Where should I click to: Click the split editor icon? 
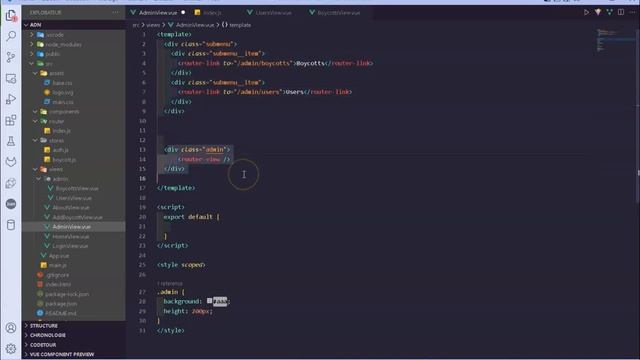[x=621, y=12]
